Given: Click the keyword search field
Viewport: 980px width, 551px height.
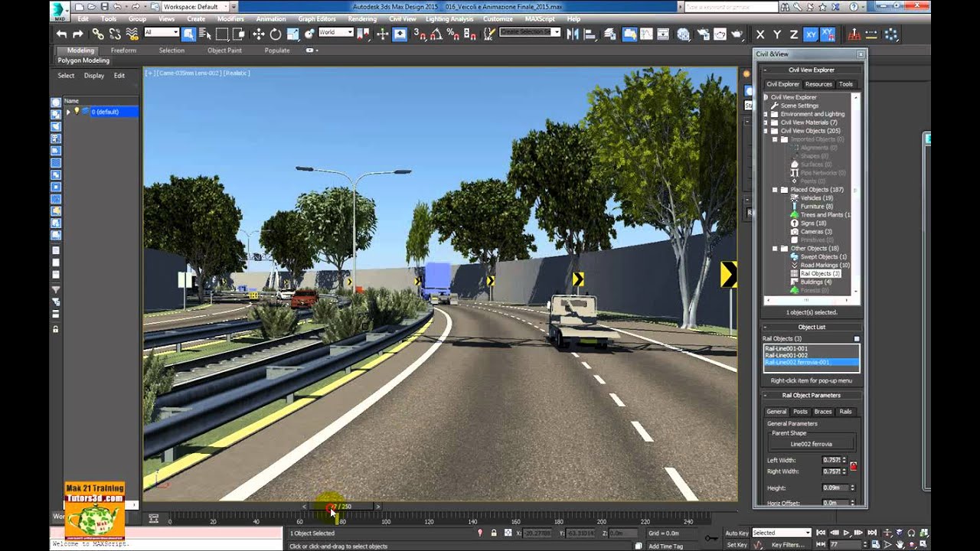Looking at the screenshot, I should pos(730,6).
